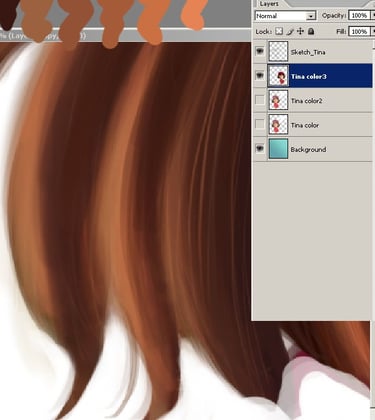This screenshot has height=420, width=375.
Task: Select the Tina color layer thumbnail
Action: click(278, 125)
